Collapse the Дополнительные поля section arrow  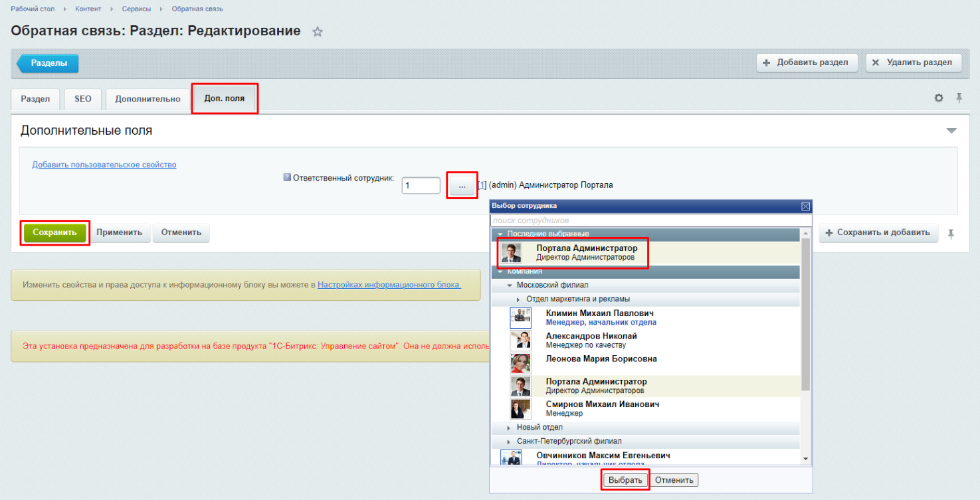[x=951, y=131]
